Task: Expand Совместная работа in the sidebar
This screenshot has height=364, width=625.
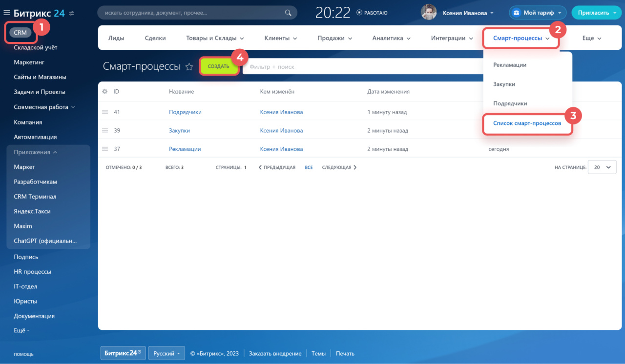Action: pyautogui.click(x=44, y=107)
